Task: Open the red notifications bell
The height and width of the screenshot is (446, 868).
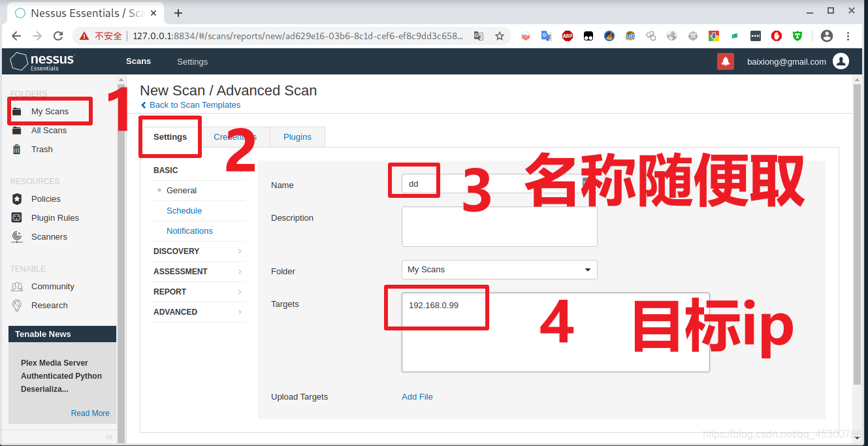Action: tap(726, 61)
